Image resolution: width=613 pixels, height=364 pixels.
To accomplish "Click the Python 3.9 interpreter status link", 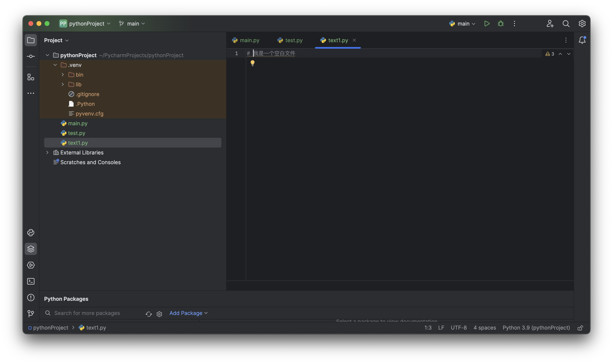I will point(536,328).
